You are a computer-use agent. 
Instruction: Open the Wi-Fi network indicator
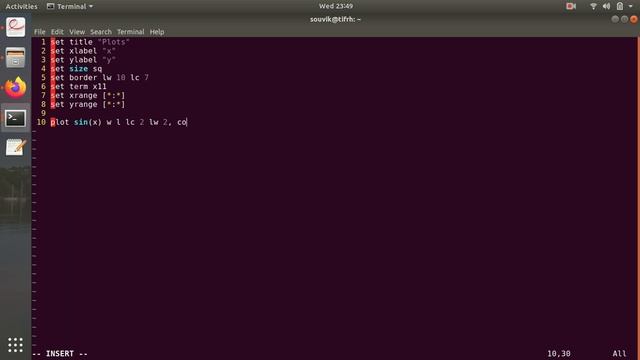(593, 6)
